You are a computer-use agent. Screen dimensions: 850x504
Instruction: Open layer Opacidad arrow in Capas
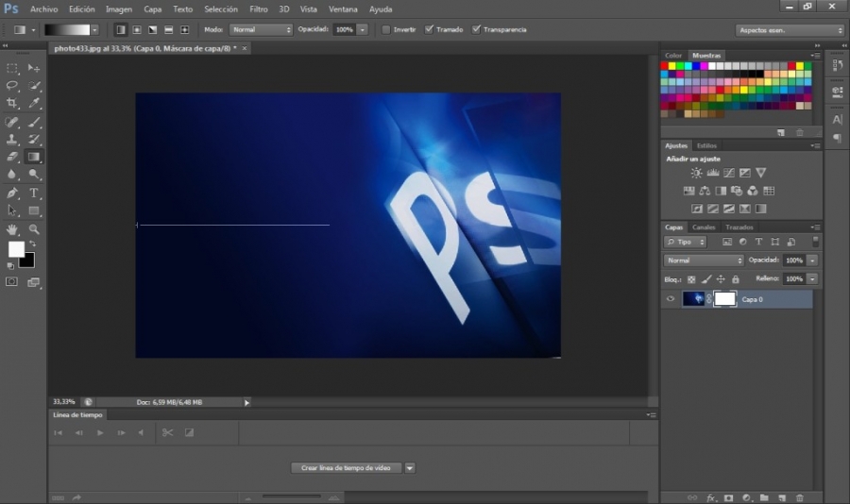click(812, 260)
